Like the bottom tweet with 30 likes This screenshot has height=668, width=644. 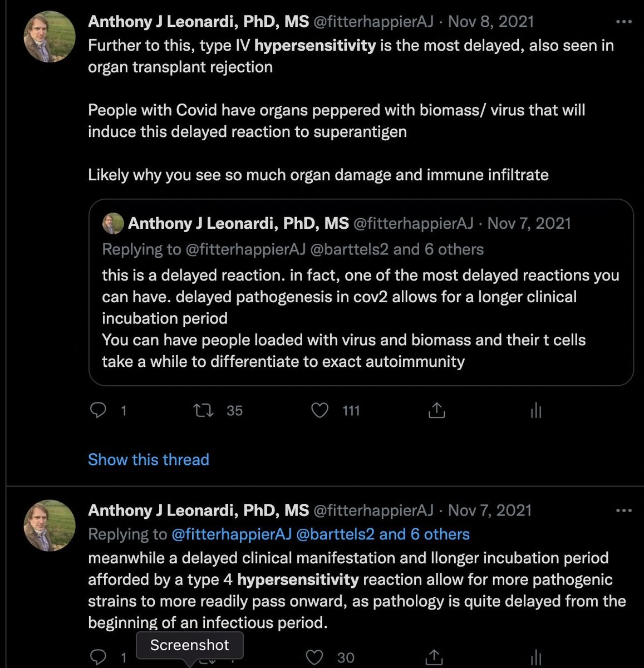[314, 657]
